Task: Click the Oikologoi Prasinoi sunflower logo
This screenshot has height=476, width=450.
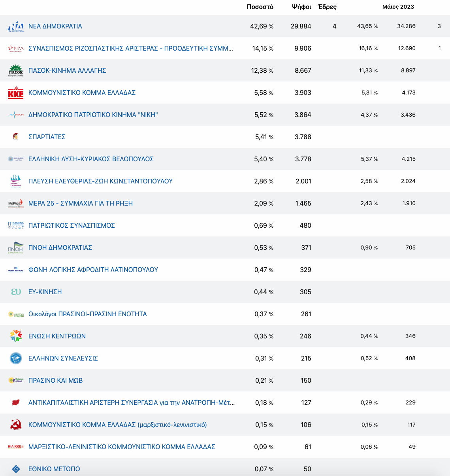Action: pyautogui.click(x=16, y=314)
